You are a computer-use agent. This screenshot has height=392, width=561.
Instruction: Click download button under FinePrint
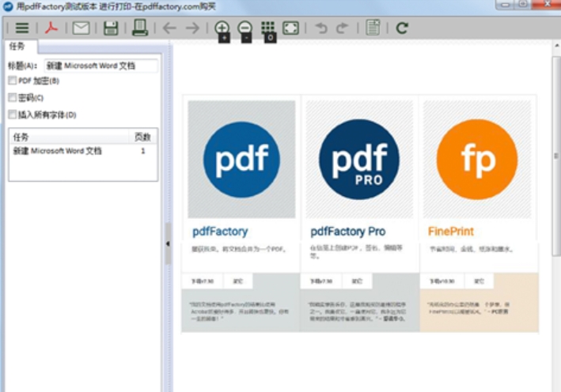click(442, 281)
